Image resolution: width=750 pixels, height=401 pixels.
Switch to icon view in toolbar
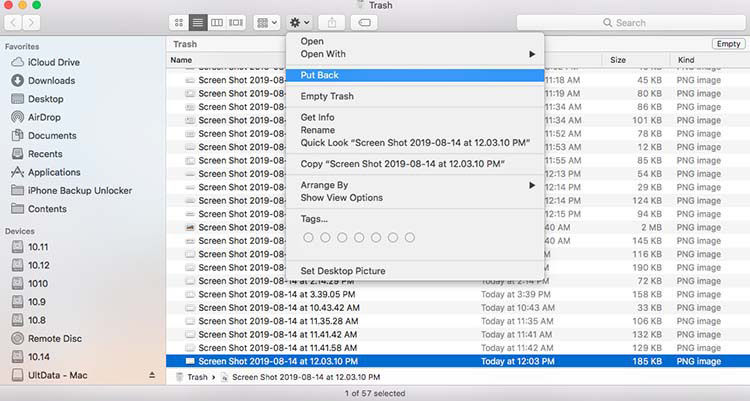(x=179, y=22)
